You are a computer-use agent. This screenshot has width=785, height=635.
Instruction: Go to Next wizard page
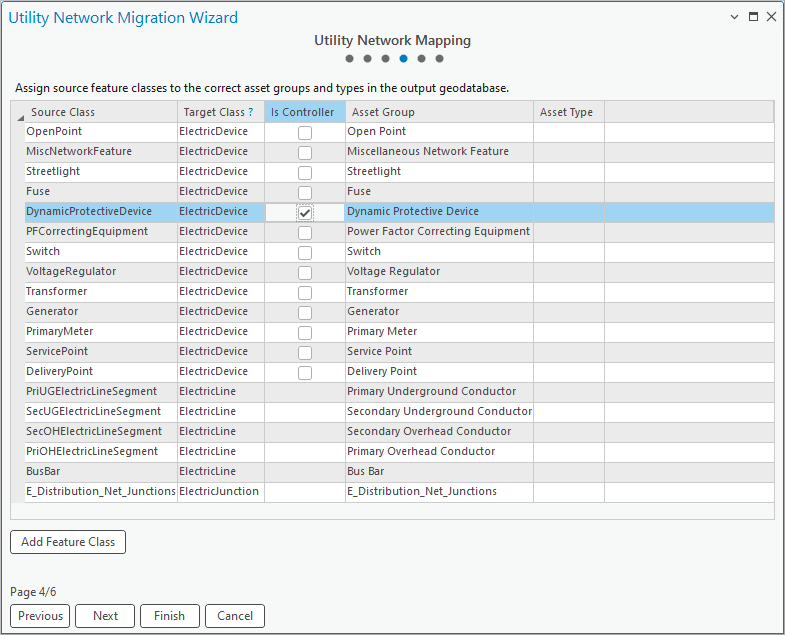(x=105, y=616)
